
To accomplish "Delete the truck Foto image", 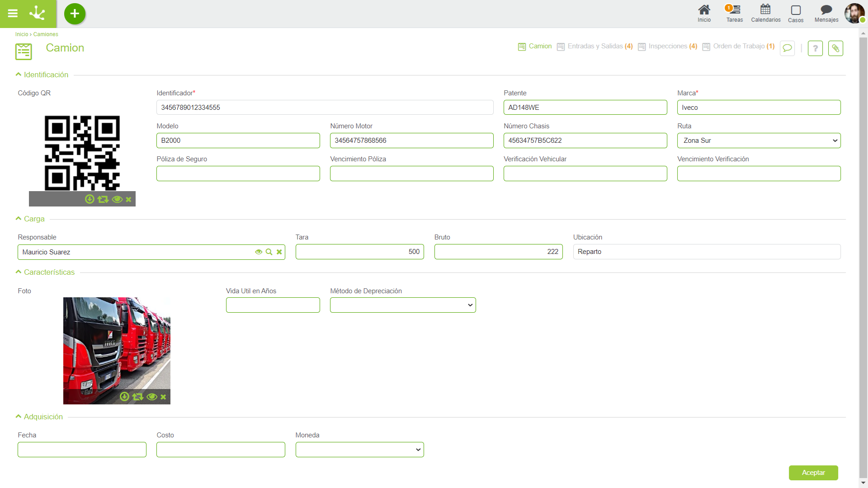I will [x=163, y=397].
